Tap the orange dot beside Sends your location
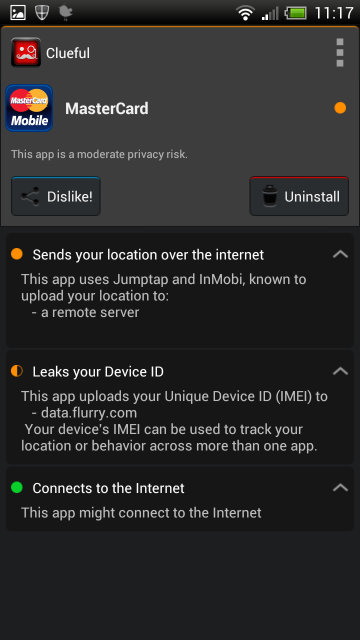 pyautogui.click(x=17, y=254)
